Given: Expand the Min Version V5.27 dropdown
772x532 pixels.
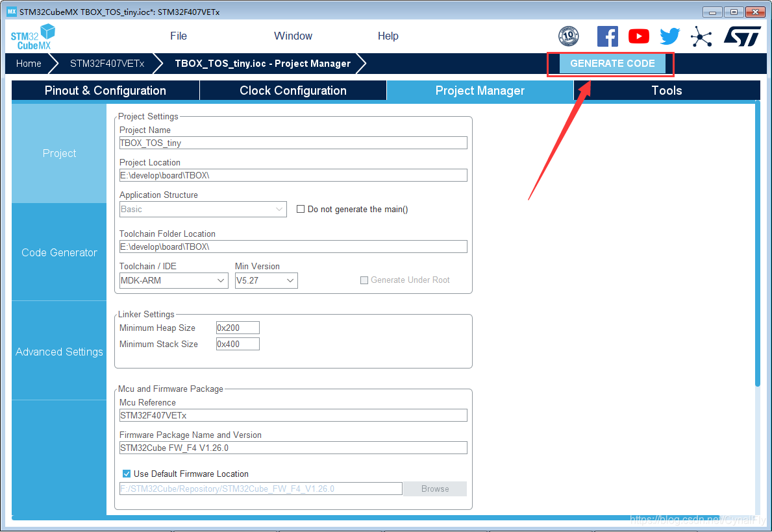Looking at the screenshot, I should tap(266, 280).
